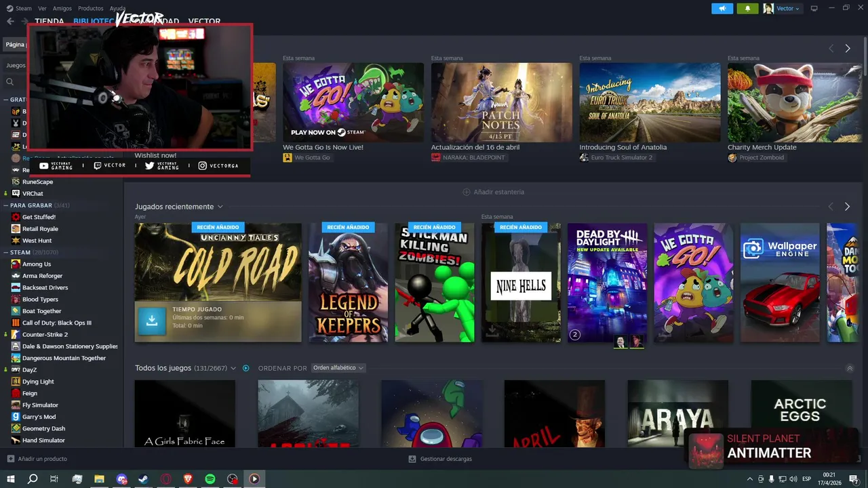Open Windows Start menu
The width and height of the screenshot is (868, 488).
[11, 479]
